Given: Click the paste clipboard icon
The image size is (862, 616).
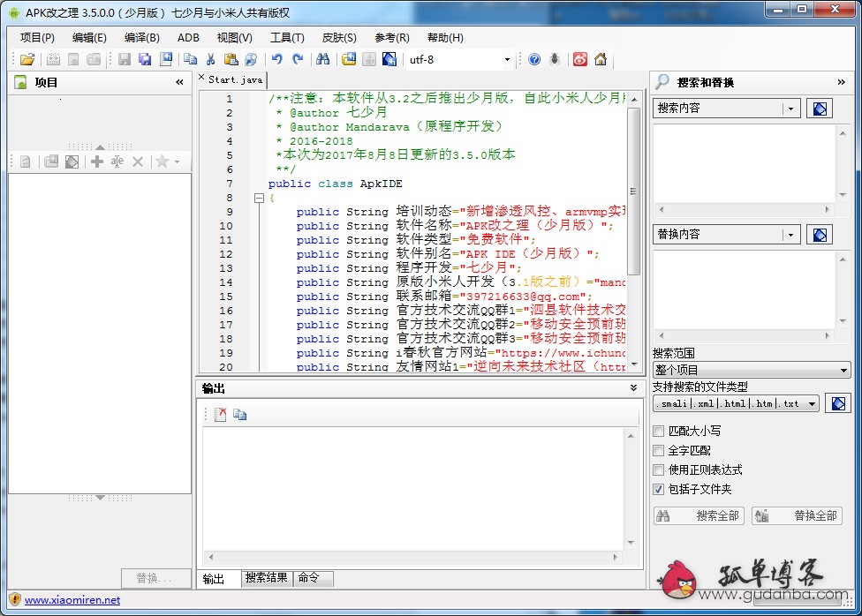Looking at the screenshot, I should (x=231, y=59).
